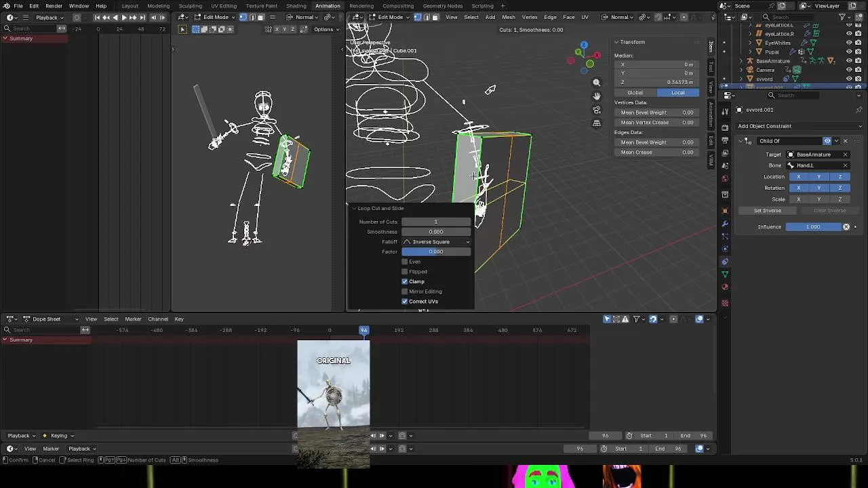Hide EyeWhites in the outliner viewport

(x=849, y=43)
